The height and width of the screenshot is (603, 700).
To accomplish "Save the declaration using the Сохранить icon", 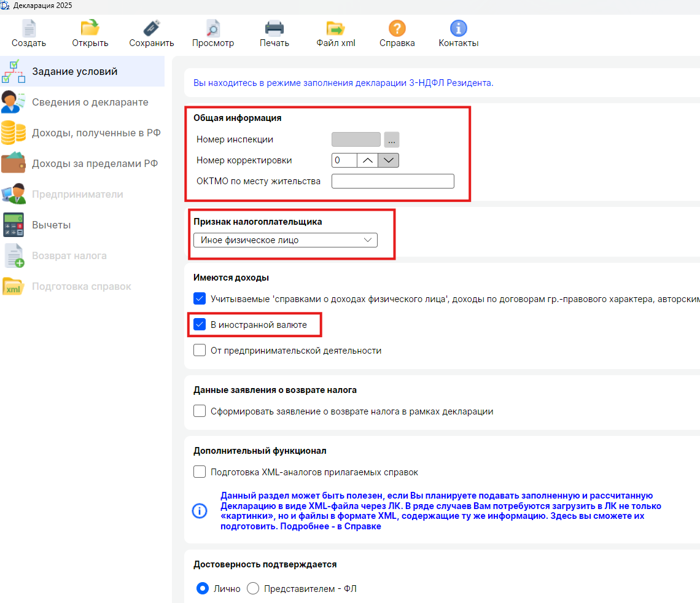I will pyautogui.click(x=152, y=29).
